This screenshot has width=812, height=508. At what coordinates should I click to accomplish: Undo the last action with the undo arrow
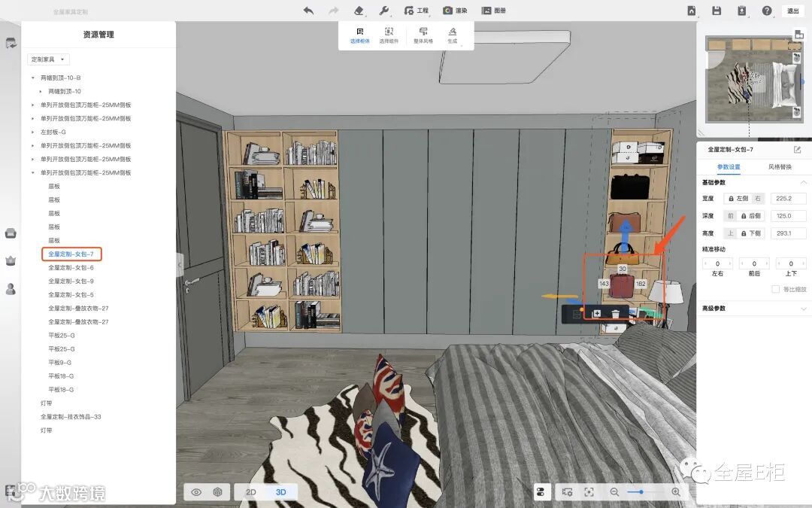(309, 11)
